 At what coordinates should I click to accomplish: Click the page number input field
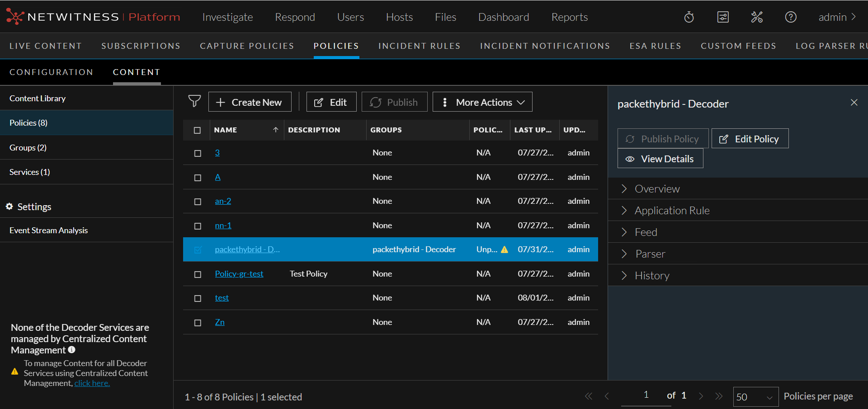click(646, 395)
